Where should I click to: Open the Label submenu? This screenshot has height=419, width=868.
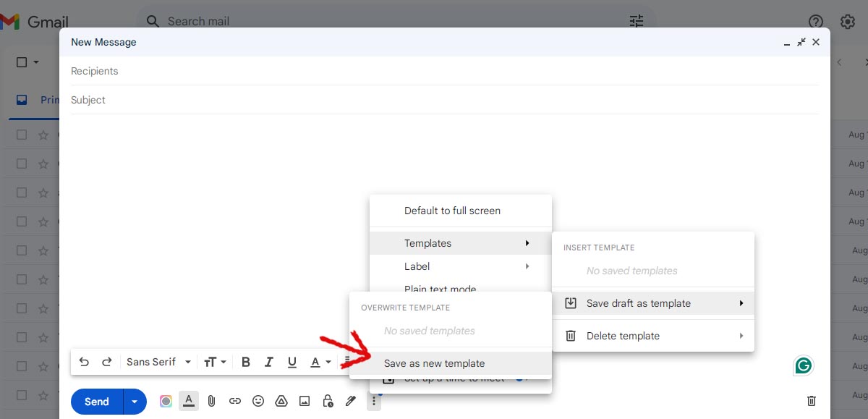[x=461, y=266]
